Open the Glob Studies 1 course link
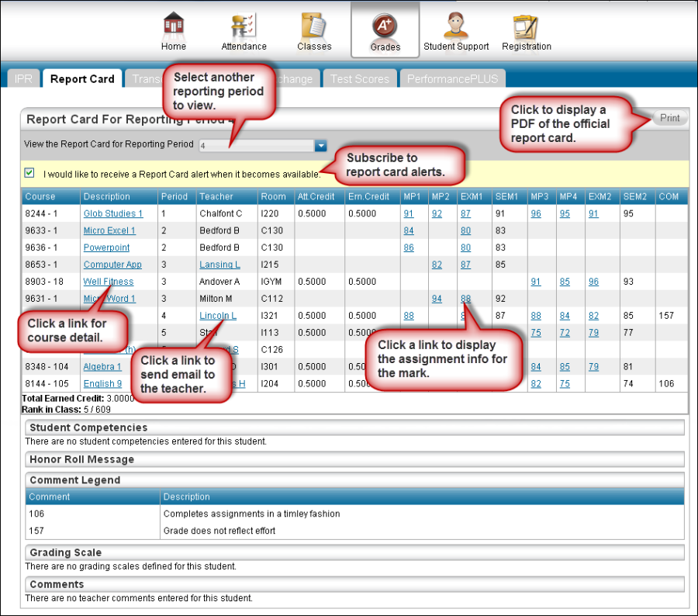The image size is (698, 616). pyautogui.click(x=113, y=214)
